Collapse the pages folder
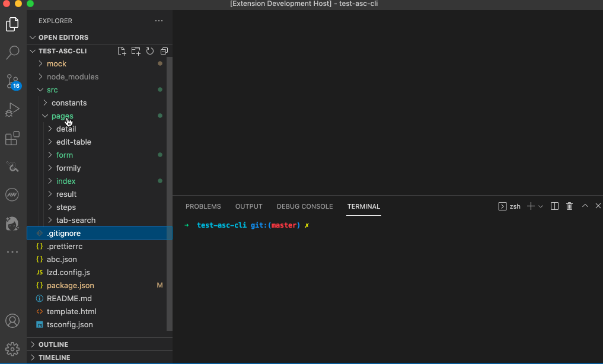 point(97,116)
